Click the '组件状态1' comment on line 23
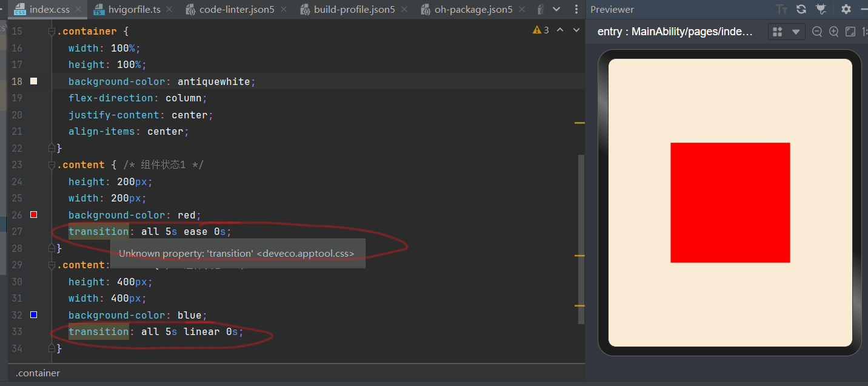Image resolution: width=868 pixels, height=386 pixels. 163,165
